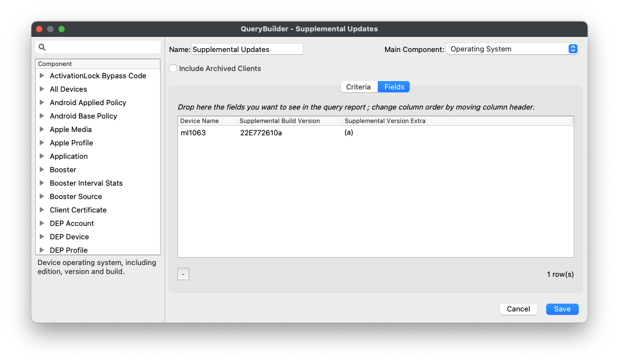619x364 pixels.
Task: Click Supplemental Version Extra column header
Action: 458,121
